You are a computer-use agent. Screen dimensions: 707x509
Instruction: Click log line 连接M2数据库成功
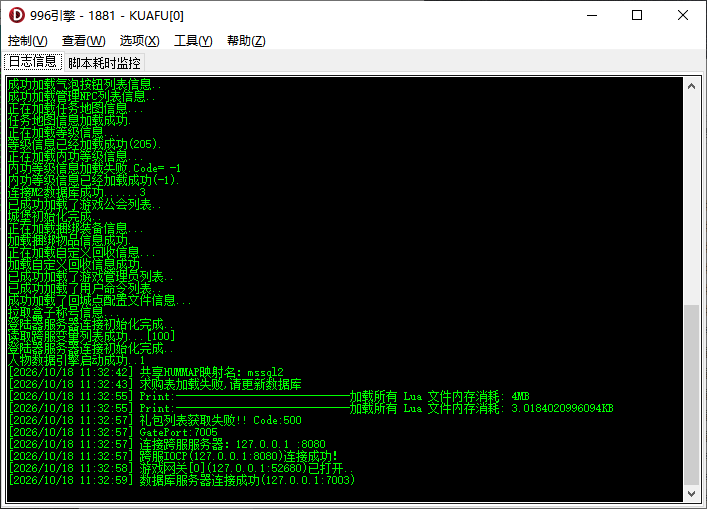(77, 192)
